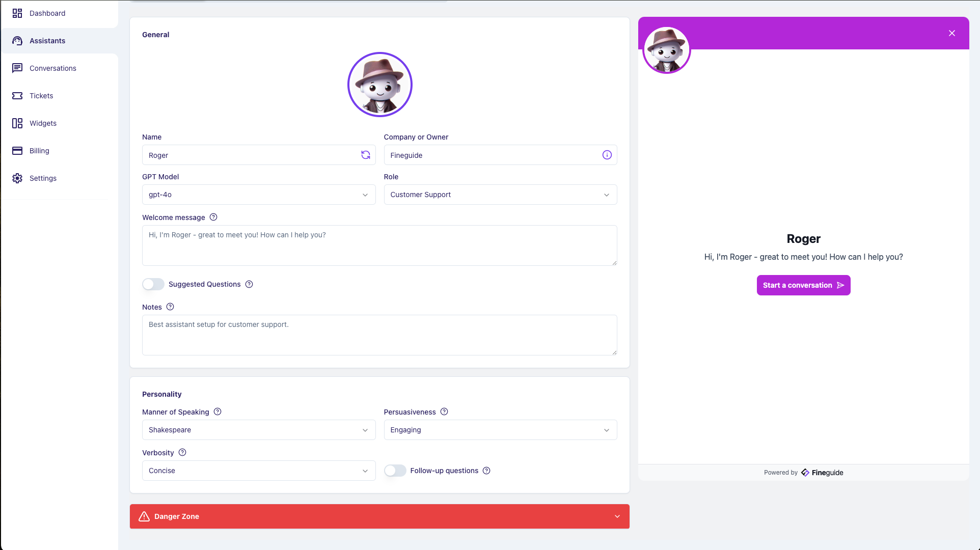
Task: Toggle the Suggested Questions help tooltip
Action: coord(249,284)
